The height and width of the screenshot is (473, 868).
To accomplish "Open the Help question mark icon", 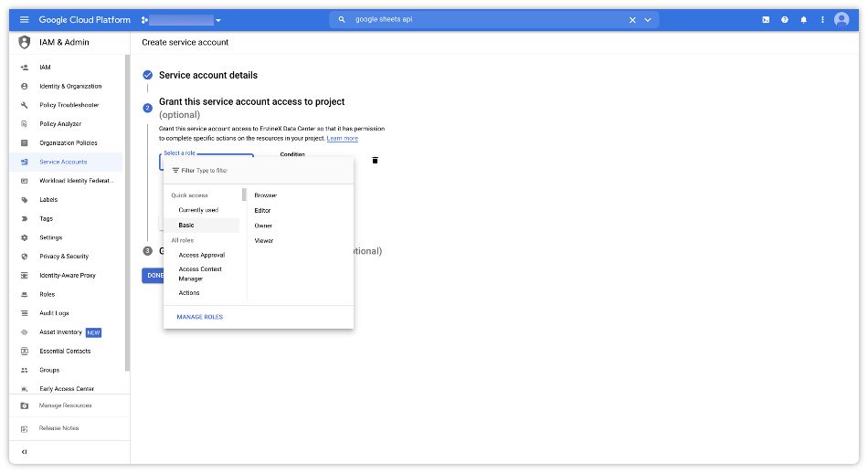I will 785,20.
